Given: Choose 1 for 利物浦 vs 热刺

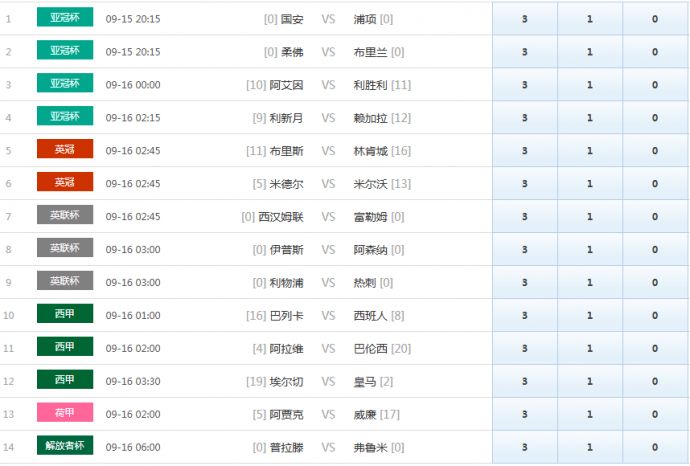Looking at the screenshot, I should [x=590, y=283].
